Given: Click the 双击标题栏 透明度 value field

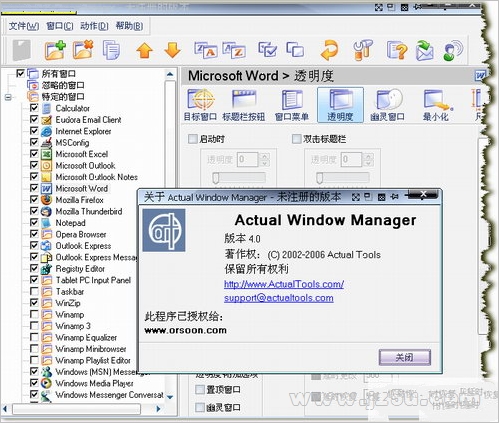Looking at the screenshot, I should pyautogui.click(x=352, y=159).
